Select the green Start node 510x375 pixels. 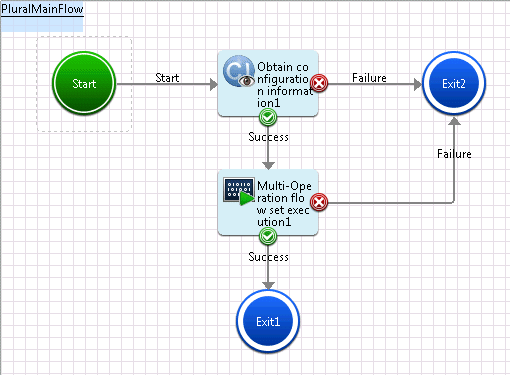[x=84, y=83]
